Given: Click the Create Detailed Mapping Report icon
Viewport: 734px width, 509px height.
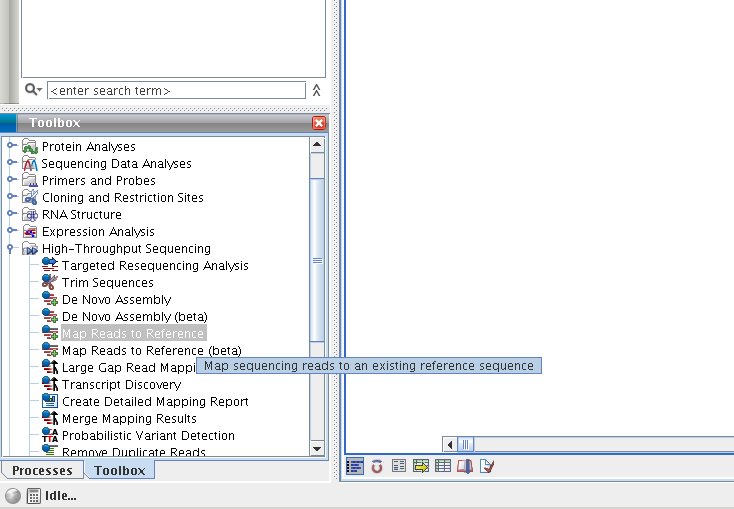Looking at the screenshot, I should [50, 401].
